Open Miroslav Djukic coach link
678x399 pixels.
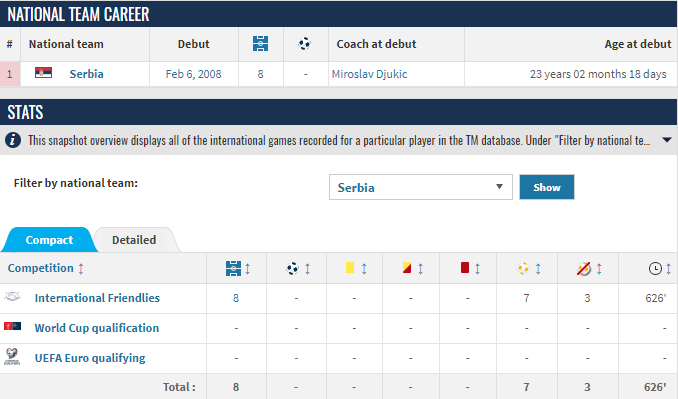coord(369,74)
